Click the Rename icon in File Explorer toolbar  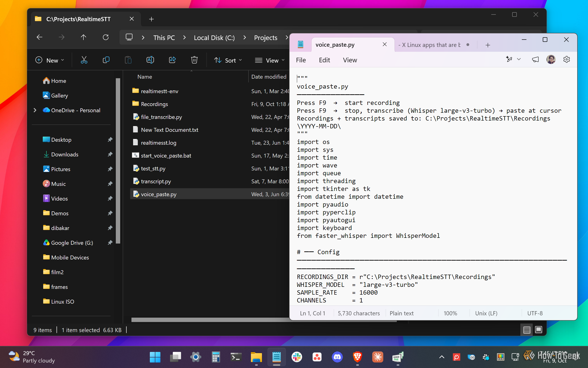(150, 60)
